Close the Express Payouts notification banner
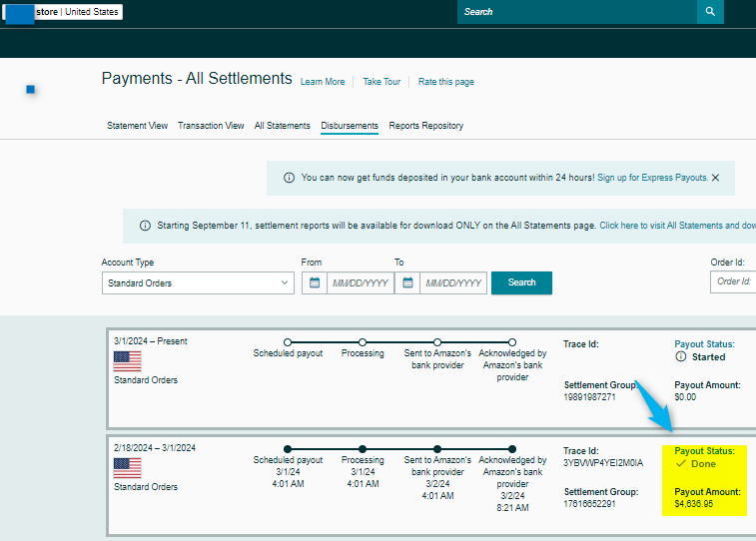This screenshot has height=541, width=756. (x=715, y=178)
